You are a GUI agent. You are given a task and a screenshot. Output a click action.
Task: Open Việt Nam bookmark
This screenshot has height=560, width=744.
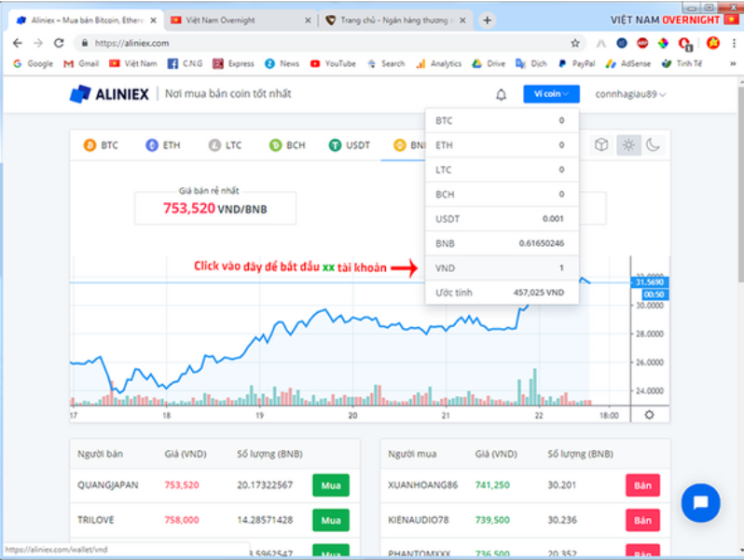coord(132,63)
